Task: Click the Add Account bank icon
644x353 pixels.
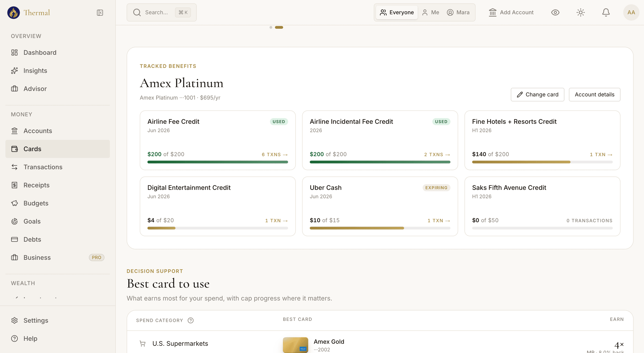Action: click(x=493, y=12)
